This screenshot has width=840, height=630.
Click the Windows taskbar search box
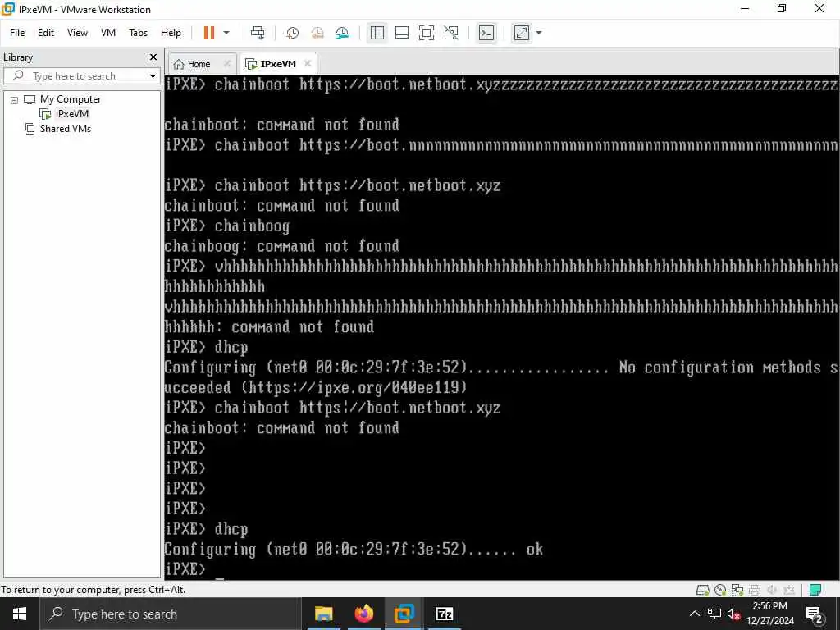[171, 614]
